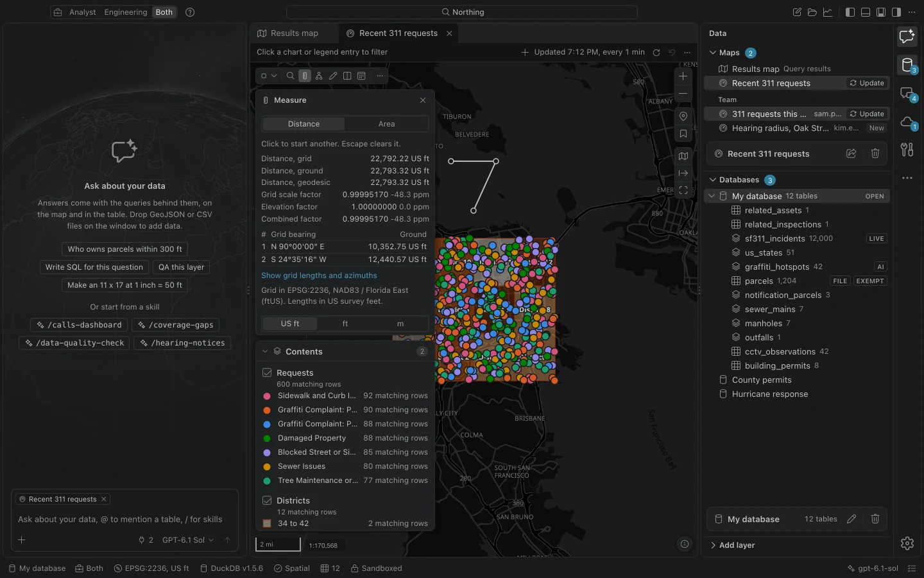
Task: Open the settings gear in right sidebar
Action: (x=907, y=543)
